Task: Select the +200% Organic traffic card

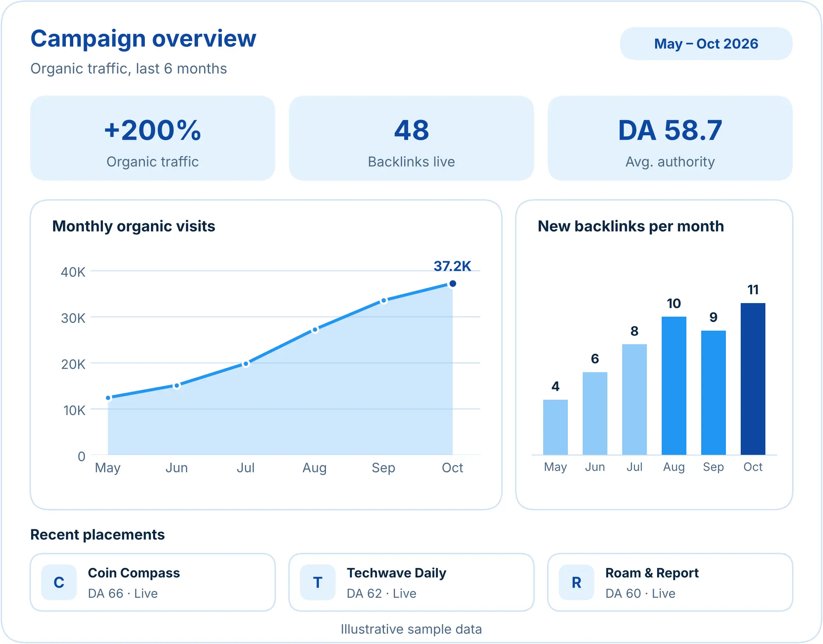Action: pos(153,138)
